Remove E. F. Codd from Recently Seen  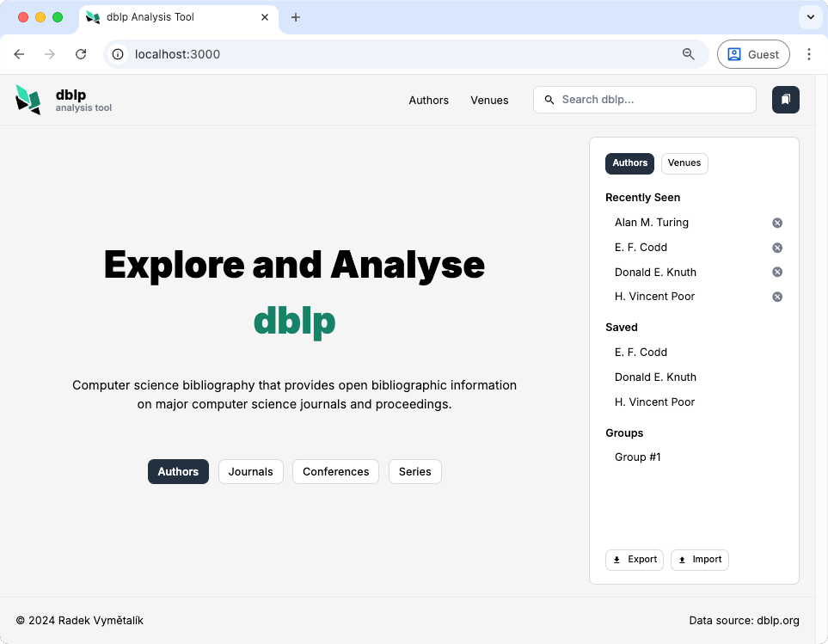(777, 248)
